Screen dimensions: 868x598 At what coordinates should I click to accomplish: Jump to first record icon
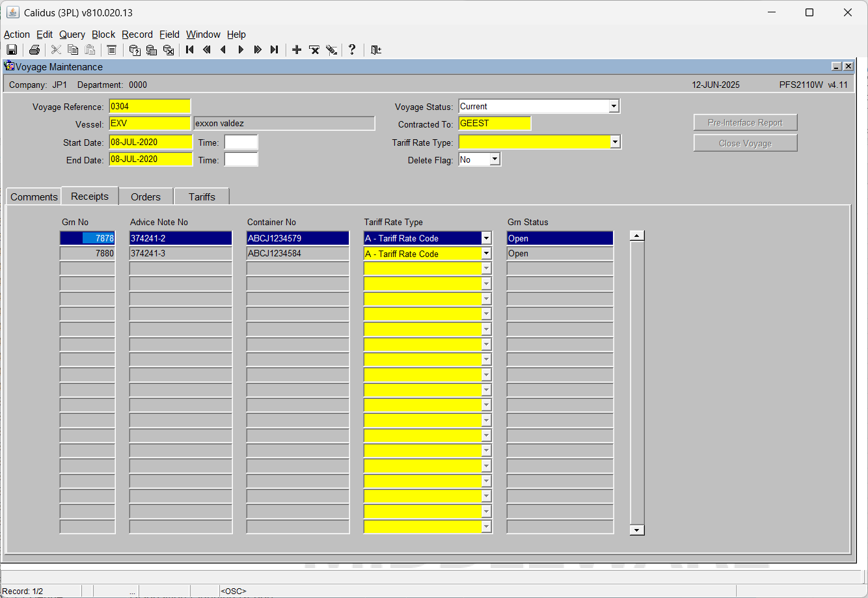tap(190, 50)
